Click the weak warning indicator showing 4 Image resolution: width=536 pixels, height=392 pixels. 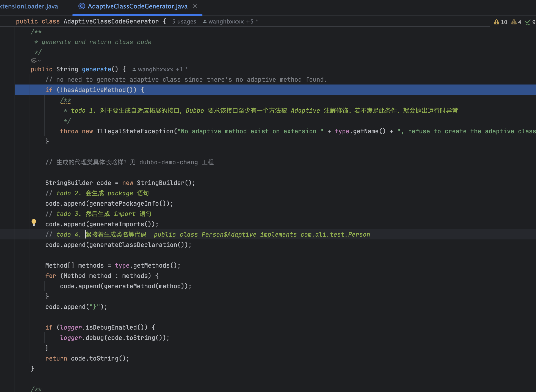pyautogui.click(x=516, y=22)
